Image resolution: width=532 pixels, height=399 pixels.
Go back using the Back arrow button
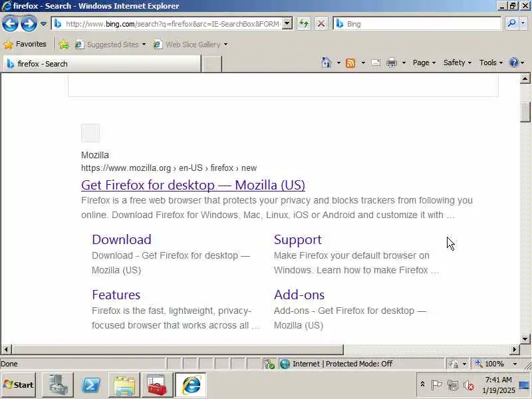tap(10, 24)
